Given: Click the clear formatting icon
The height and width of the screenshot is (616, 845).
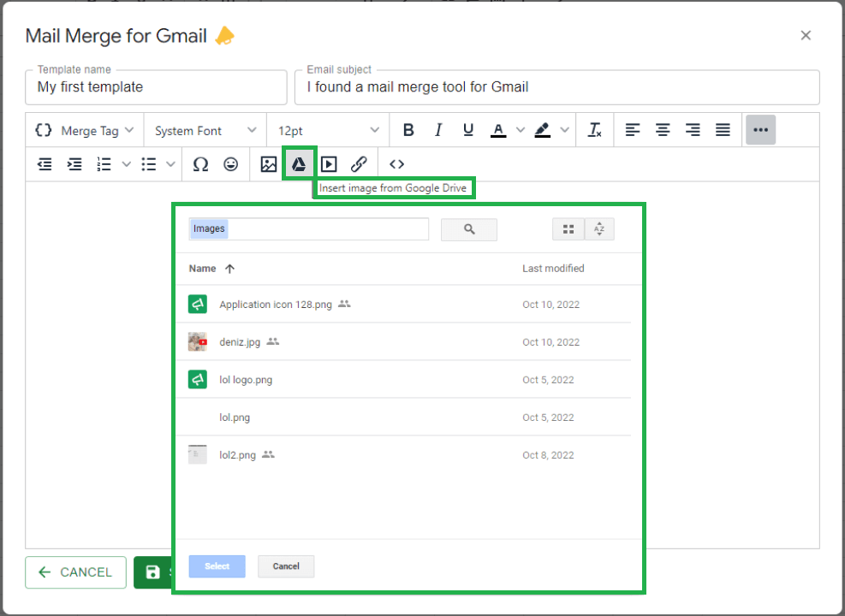Looking at the screenshot, I should (x=595, y=130).
